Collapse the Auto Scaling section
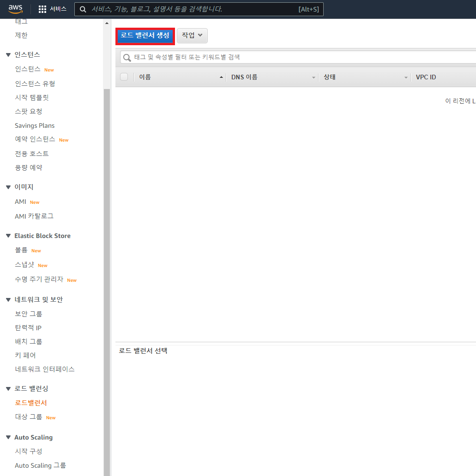This screenshot has width=476, height=476. (x=8, y=437)
